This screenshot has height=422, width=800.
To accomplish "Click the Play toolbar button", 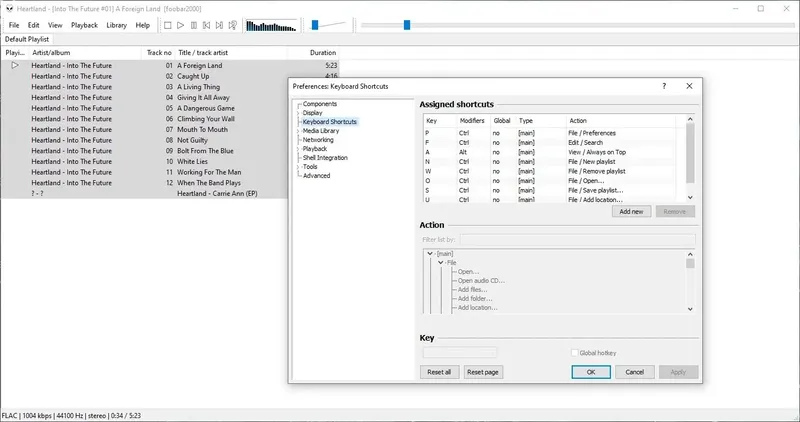I will [x=181, y=25].
